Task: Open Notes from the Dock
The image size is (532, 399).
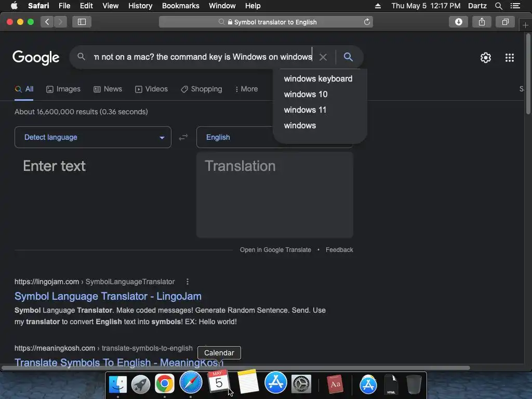Action: (248, 382)
